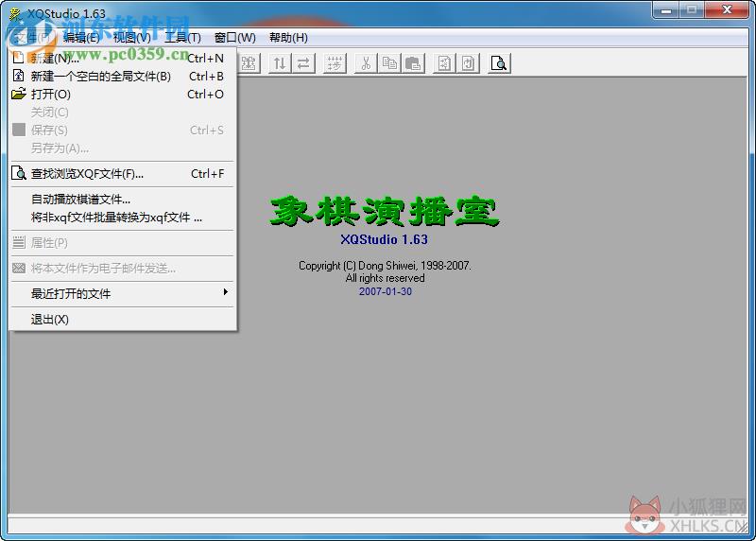
Task: Click the vertical flip arrows toolbar icon
Action: click(x=280, y=63)
